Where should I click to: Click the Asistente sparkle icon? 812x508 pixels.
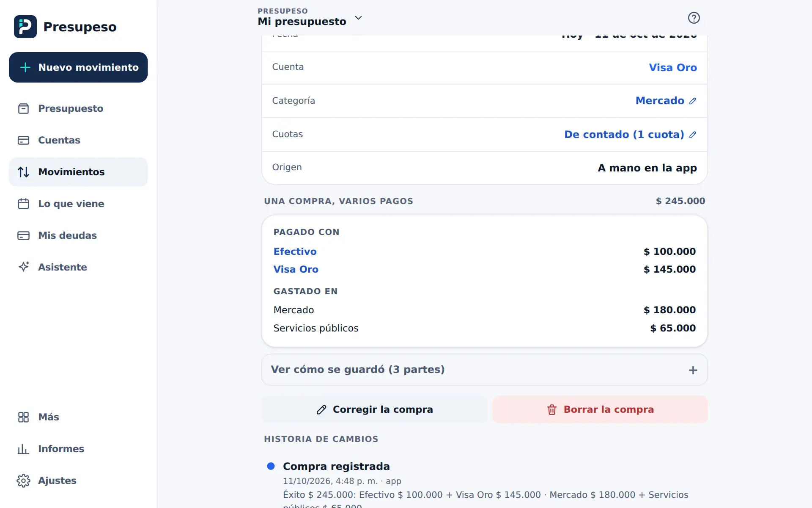click(x=24, y=267)
